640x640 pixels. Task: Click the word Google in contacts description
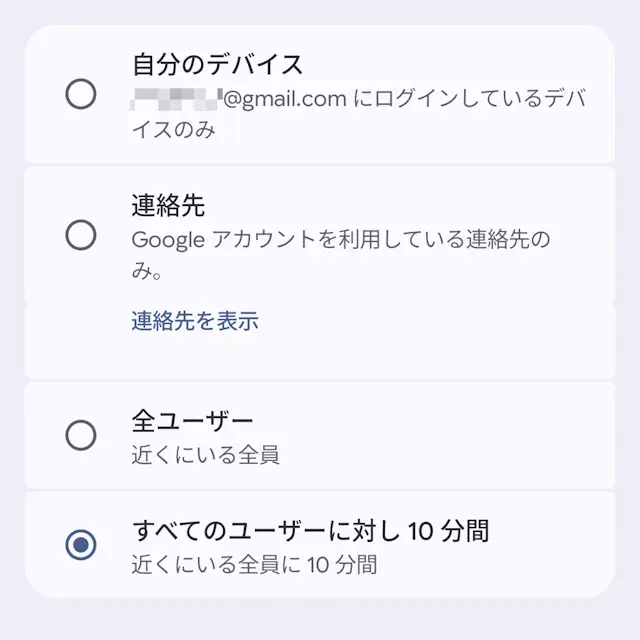tap(167, 240)
